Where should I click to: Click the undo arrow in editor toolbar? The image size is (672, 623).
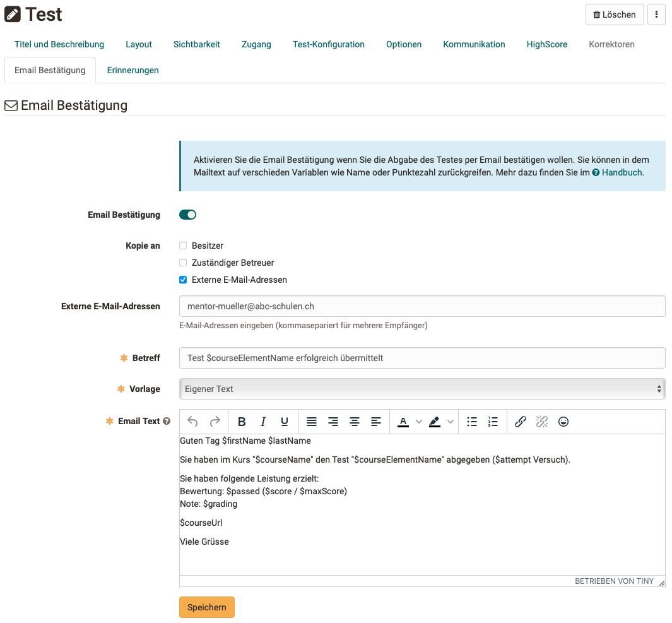coord(193,422)
